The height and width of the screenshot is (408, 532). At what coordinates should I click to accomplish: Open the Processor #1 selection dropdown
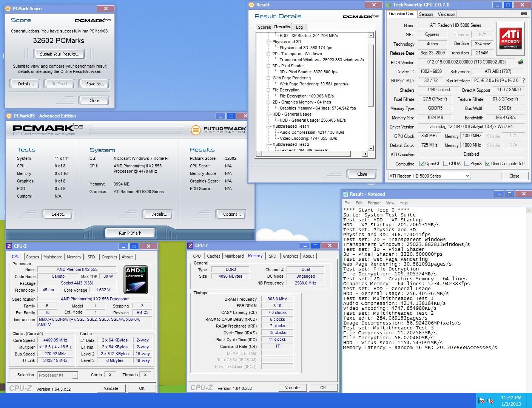[58, 375]
